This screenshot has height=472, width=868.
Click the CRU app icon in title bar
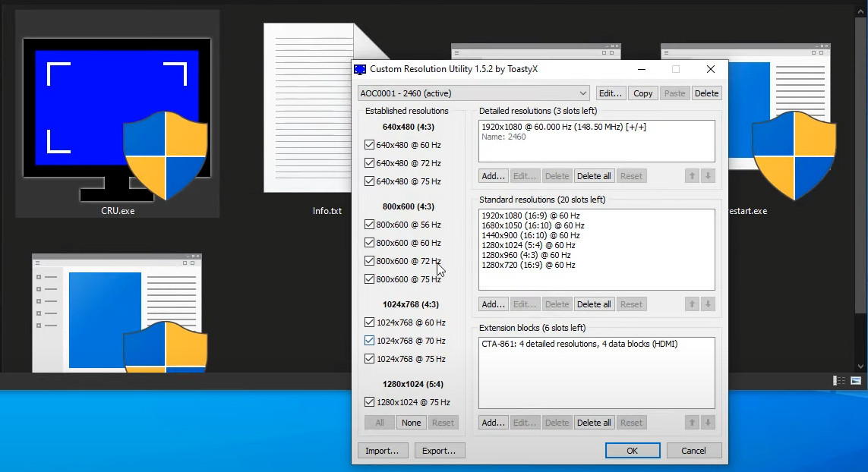point(360,69)
